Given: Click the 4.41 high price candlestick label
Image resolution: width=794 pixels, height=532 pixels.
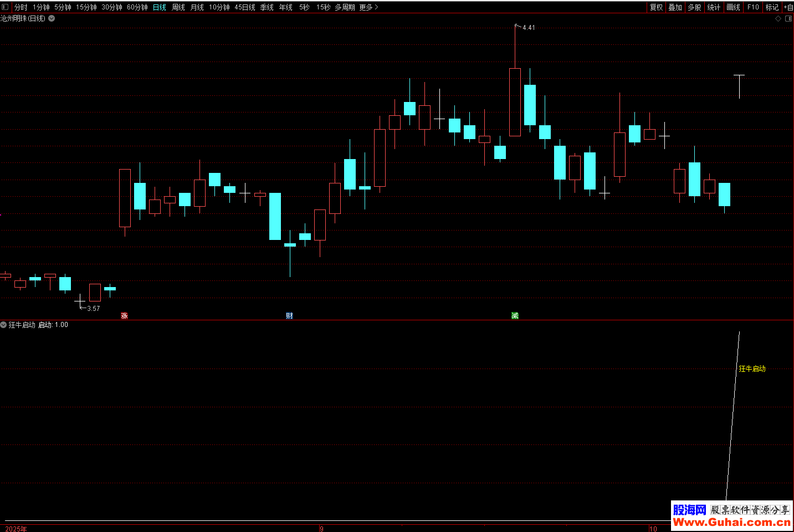Looking at the screenshot, I should click(x=529, y=28).
